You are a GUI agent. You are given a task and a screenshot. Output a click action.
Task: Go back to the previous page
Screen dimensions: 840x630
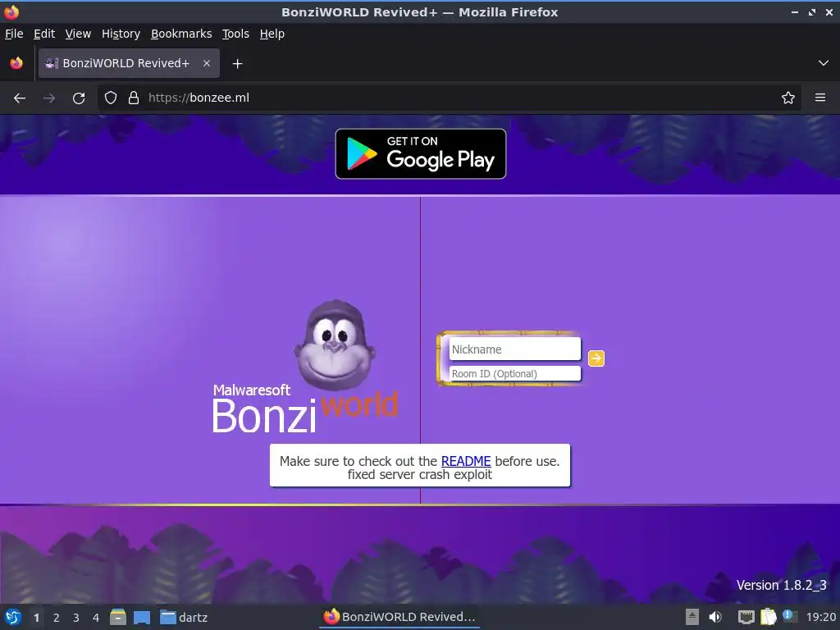pyautogui.click(x=20, y=98)
